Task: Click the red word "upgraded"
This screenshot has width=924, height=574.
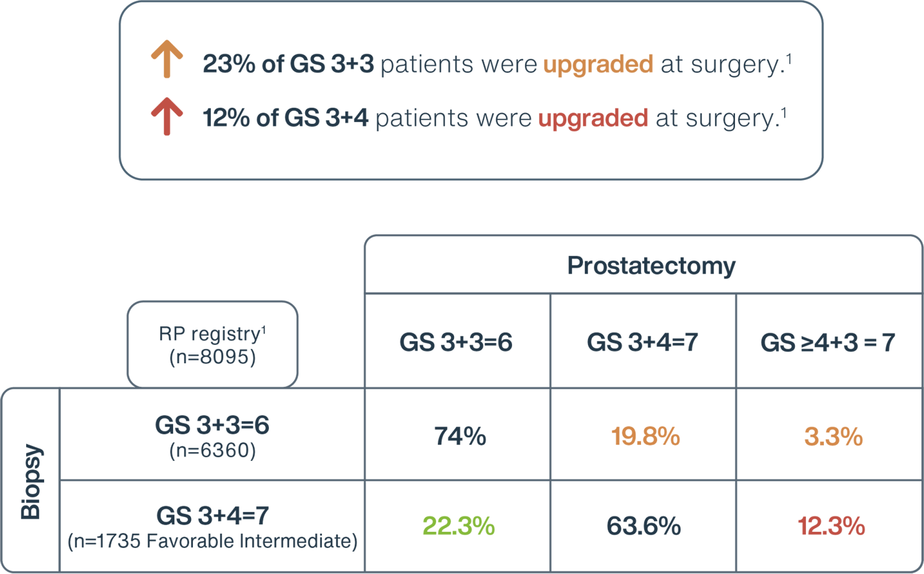Action: coord(593,119)
